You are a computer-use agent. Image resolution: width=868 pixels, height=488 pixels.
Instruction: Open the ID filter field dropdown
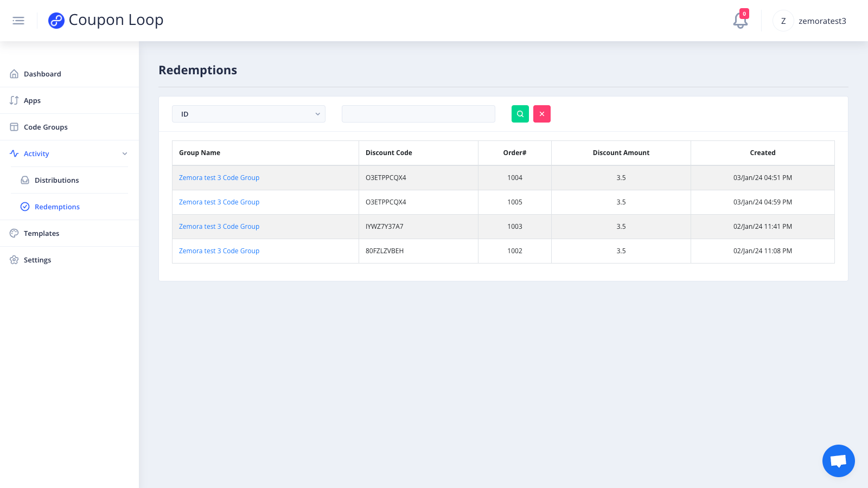pos(248,114)
